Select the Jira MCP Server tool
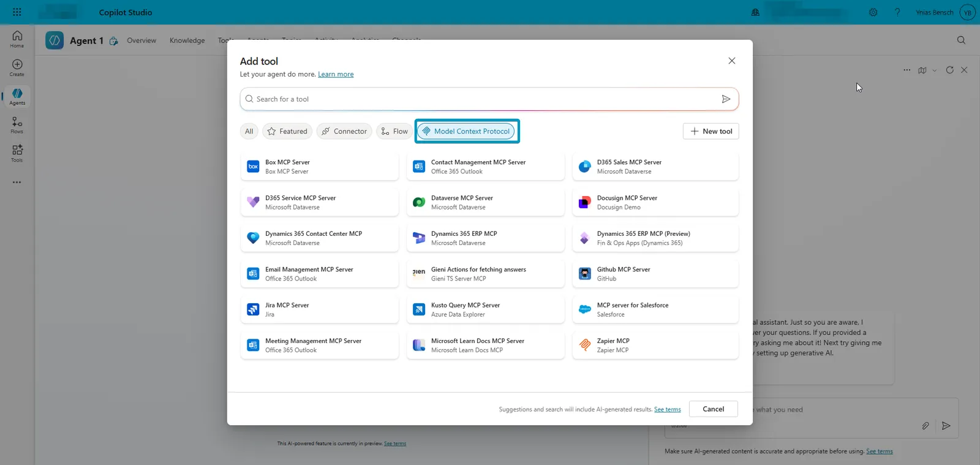 tap(319, 309)
